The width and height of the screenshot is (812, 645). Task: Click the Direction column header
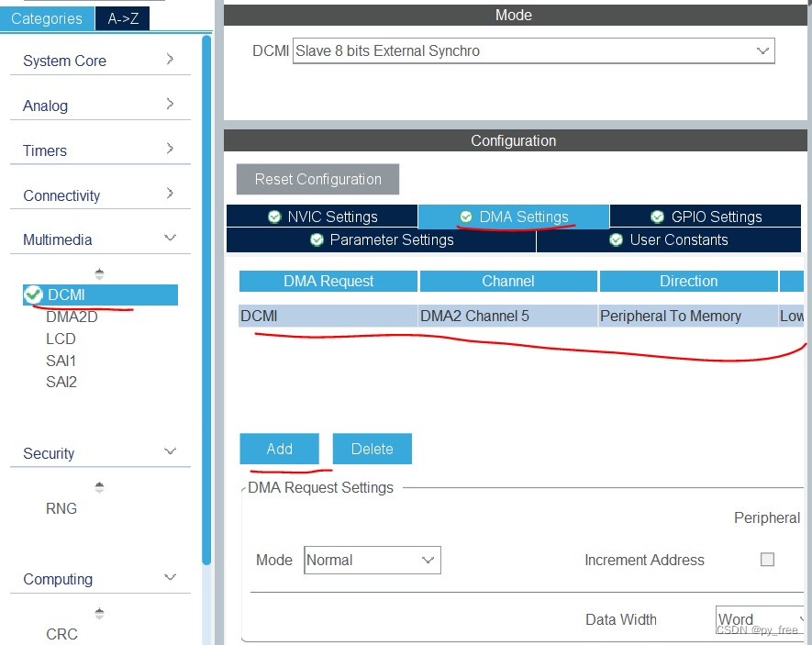click(689, 281)
